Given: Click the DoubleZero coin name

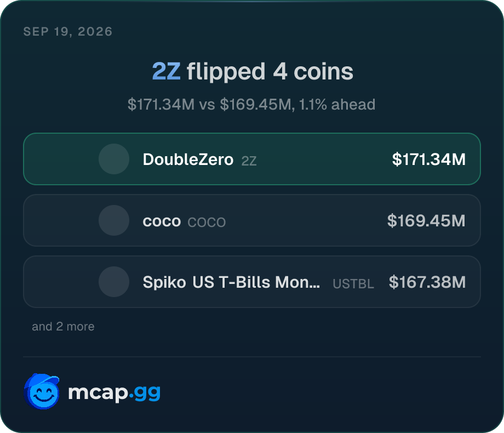Looking at the screenshot, I should click(188, 159).
